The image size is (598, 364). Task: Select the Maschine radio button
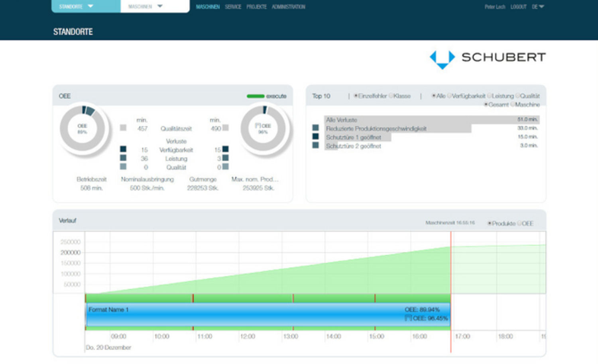click(513, 104)
